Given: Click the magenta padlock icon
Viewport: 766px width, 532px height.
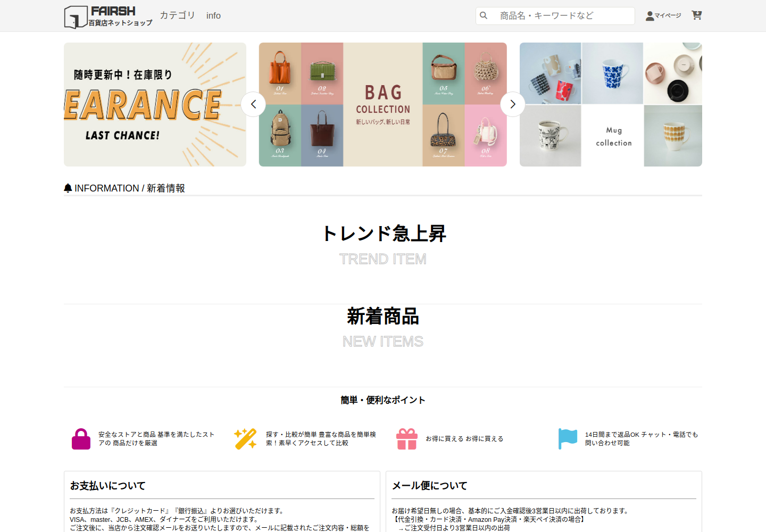Looking at the screenshot, I should [x=81, y=439].
